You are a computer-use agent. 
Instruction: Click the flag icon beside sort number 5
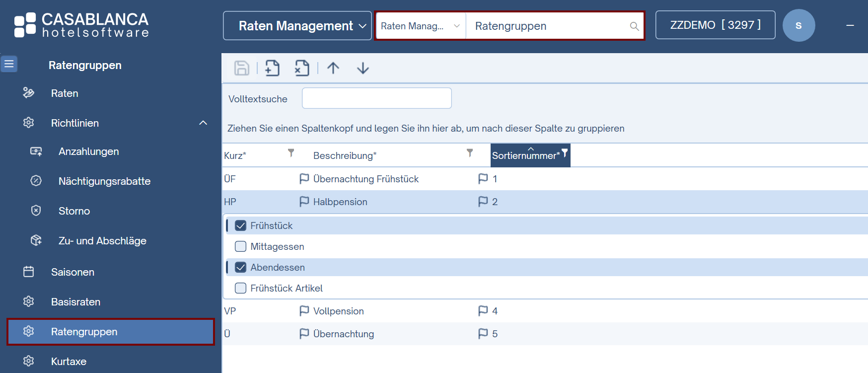tap(483, 334)
